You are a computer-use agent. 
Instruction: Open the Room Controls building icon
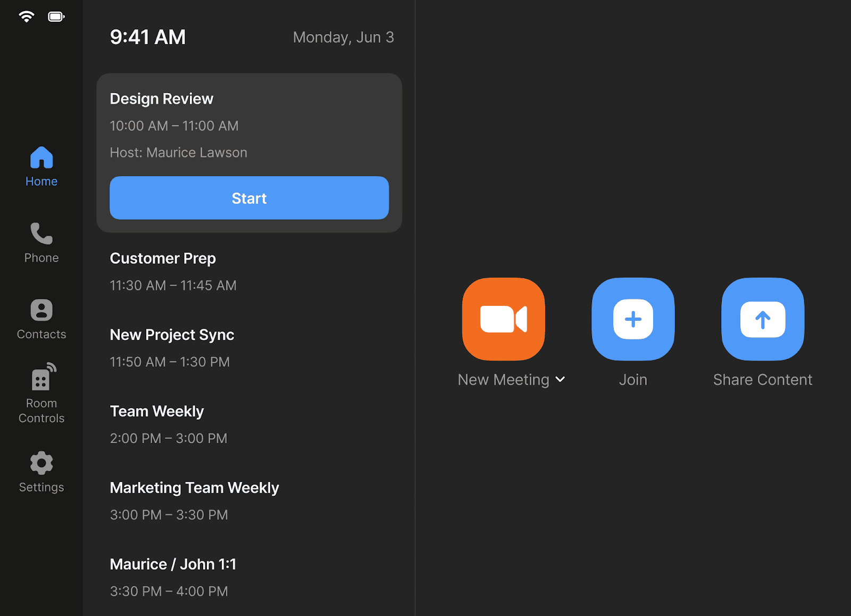43,377
